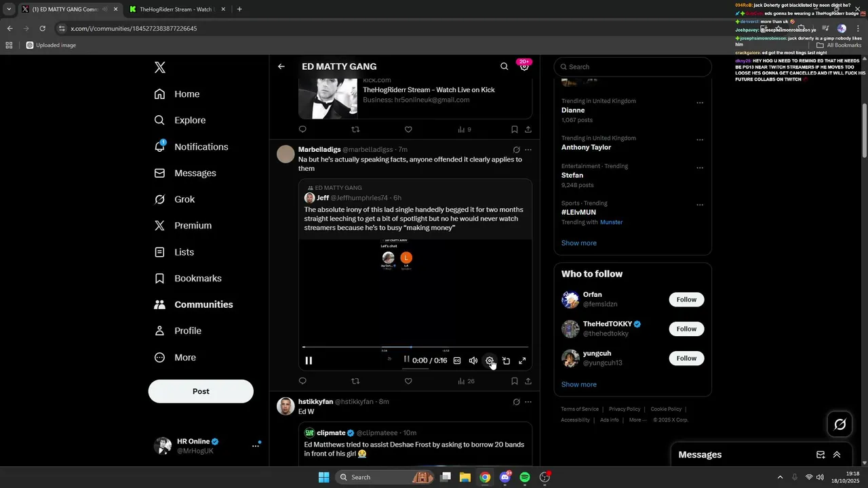Viewport: 868px width, 488px height.
Task: Open options for the #LEIvMUN trend
Action: (700, 205)
